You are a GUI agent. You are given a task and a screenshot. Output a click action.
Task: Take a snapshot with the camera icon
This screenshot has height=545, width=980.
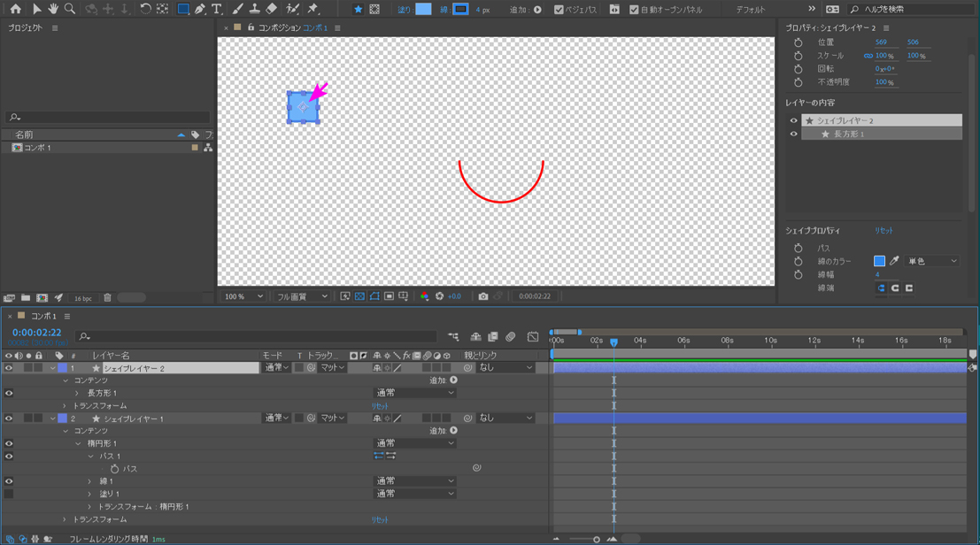[x=483, y=296]
